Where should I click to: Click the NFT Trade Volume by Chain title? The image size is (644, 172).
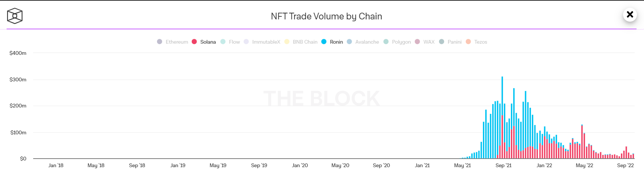click(326, 16)
